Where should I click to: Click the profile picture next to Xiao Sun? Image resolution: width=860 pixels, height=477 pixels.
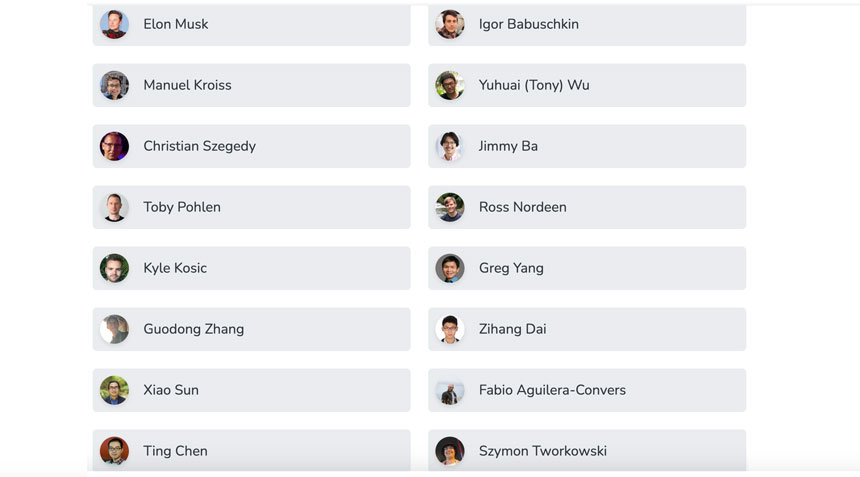pos(114,390)
